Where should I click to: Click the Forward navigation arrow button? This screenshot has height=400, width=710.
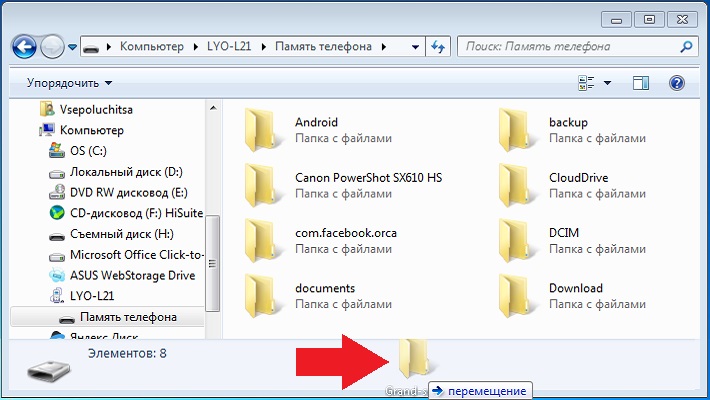(52, 46)
